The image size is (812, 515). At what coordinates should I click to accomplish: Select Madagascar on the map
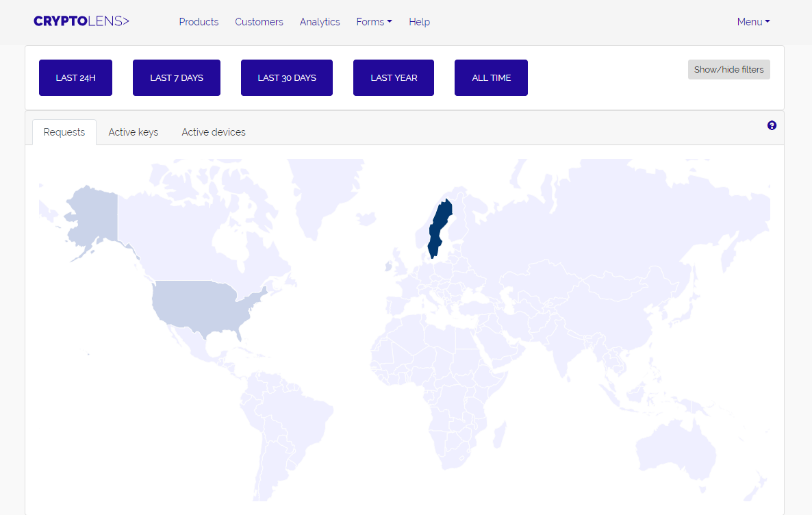pos(499,435)
